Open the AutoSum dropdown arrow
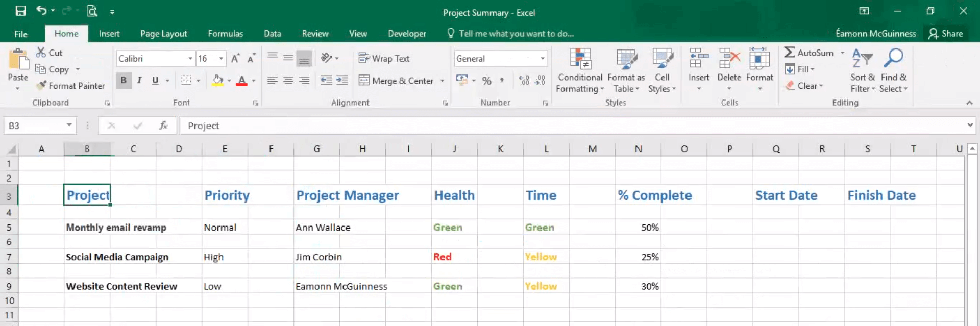The image size is (980, 326). [x=843, y=53]
